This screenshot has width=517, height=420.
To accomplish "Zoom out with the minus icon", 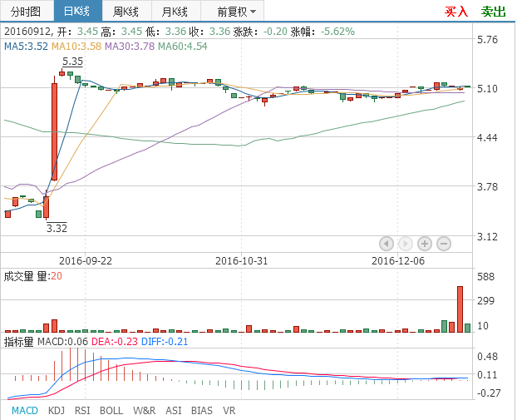I will click(x=444, y=244).
